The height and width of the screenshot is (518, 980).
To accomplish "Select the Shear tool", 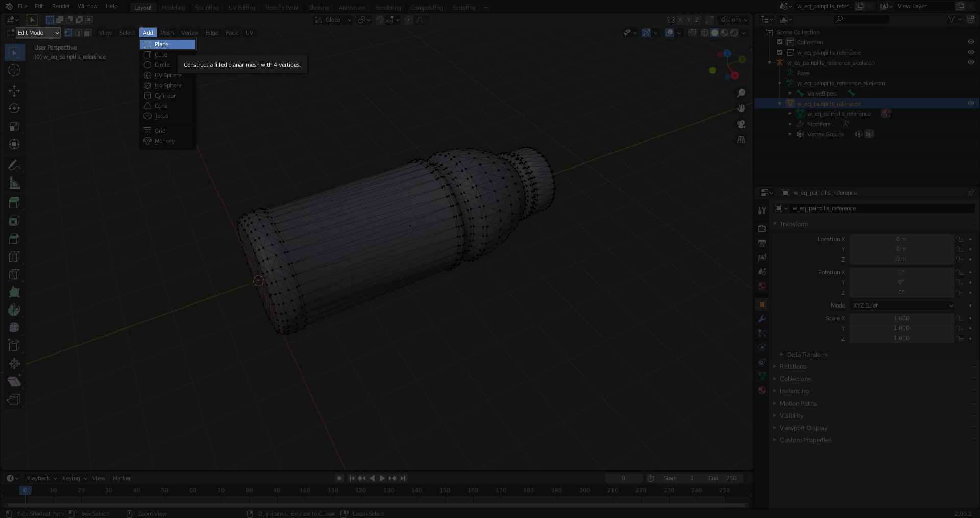I will point(14,382).
